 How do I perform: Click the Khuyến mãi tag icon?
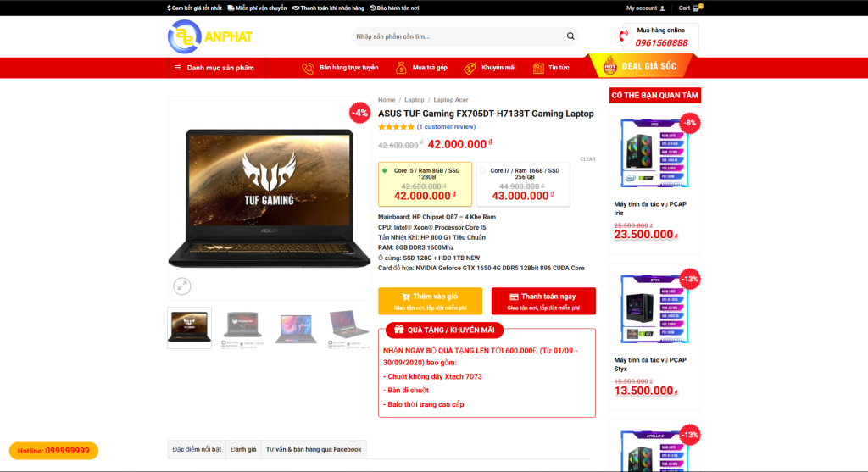click(470, 68)
